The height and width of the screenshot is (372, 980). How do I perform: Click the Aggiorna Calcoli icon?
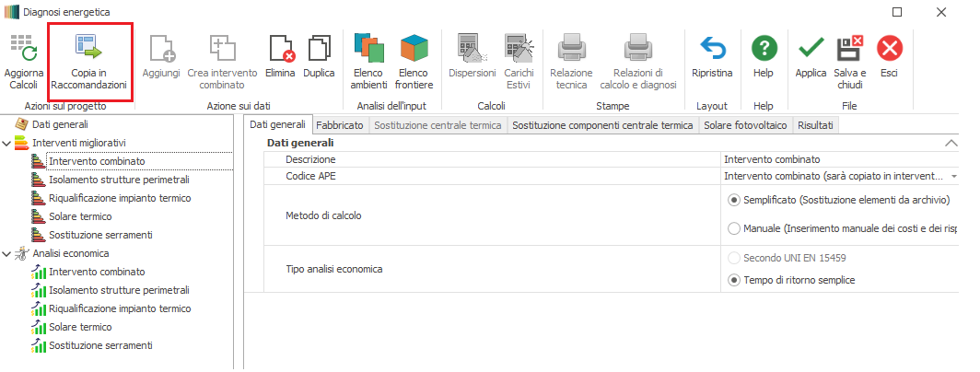[x=22, y=49]
